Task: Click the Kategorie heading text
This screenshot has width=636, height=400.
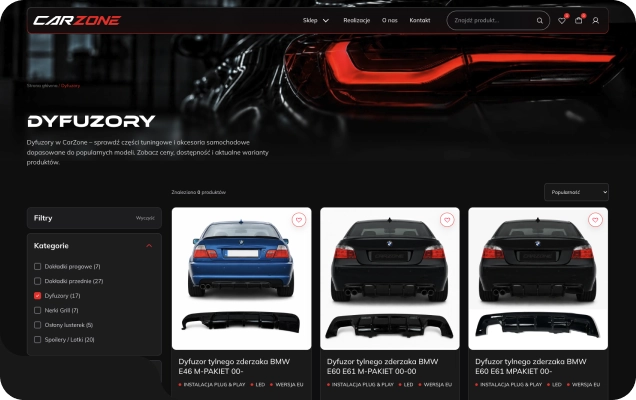Action: 51,246
